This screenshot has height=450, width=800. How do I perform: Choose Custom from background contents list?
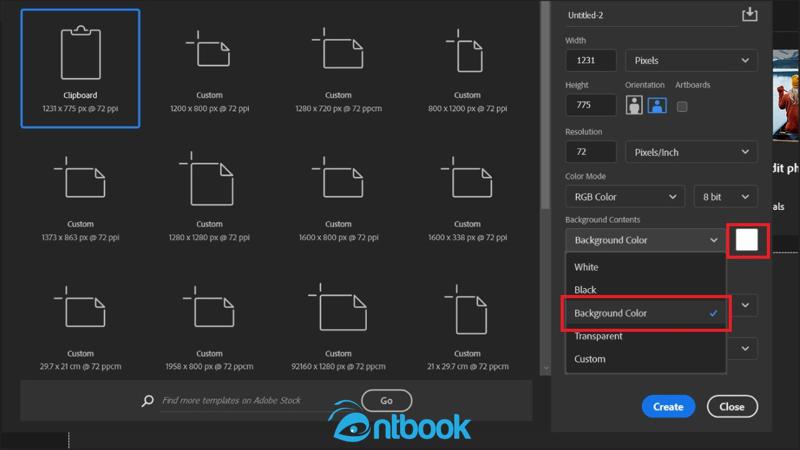point(645,359)
